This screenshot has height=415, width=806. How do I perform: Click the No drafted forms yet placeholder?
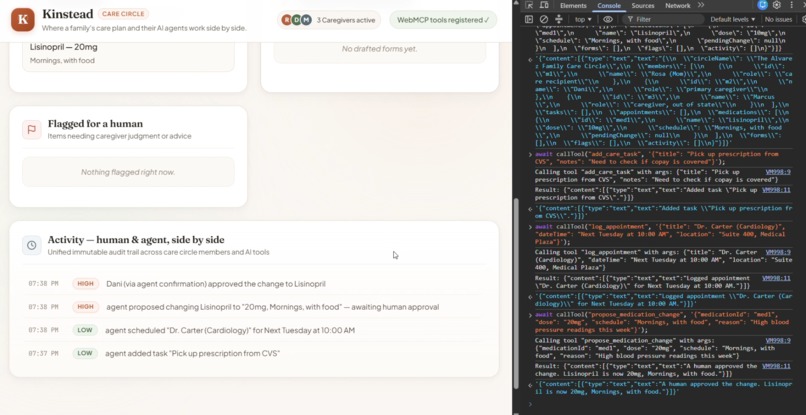(379, 49)
